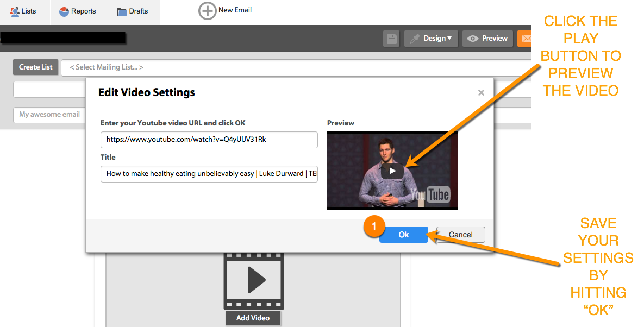Click the My awesome email field
This screenshot has width=644, height=327.
pos(49,115)
